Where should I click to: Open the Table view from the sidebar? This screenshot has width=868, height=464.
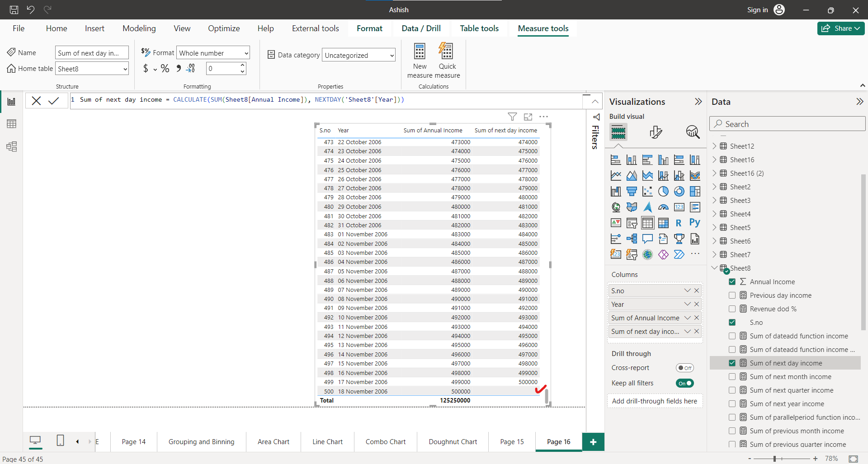click(x=11, y=123)
